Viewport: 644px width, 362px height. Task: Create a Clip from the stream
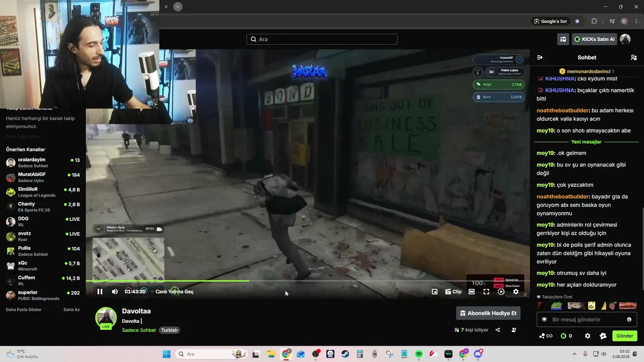[x=453, y=292]
